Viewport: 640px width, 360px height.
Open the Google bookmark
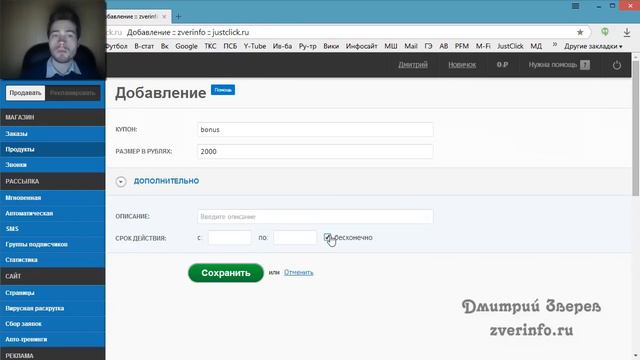[186, 46]
